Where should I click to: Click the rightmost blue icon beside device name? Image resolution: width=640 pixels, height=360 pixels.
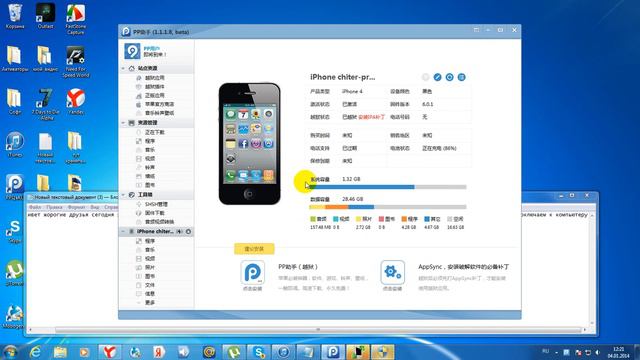click(x=461, y=77)
